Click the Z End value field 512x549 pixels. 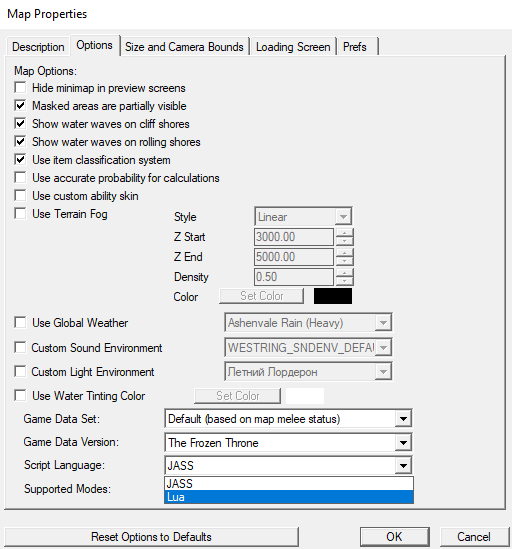tap(294, 257)
